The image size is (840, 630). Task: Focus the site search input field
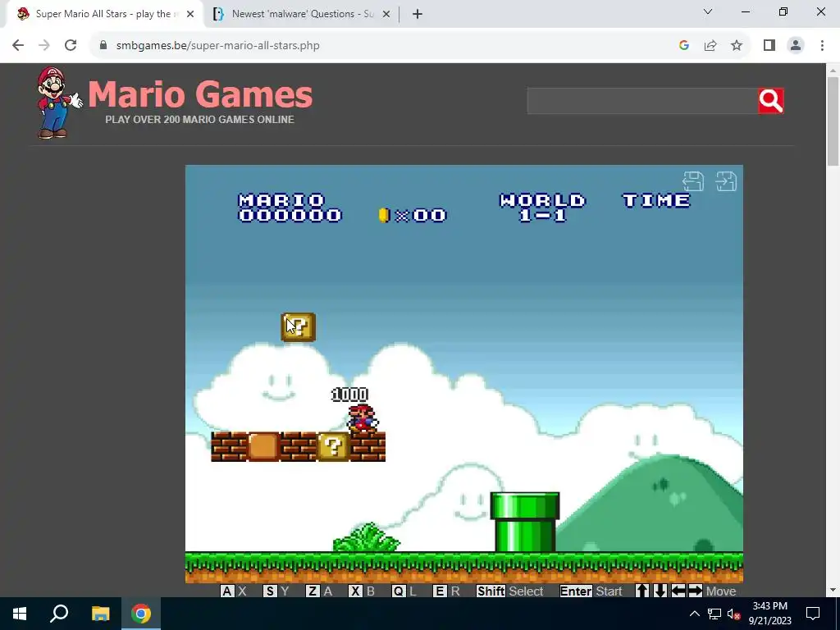[x=642, y=101]
